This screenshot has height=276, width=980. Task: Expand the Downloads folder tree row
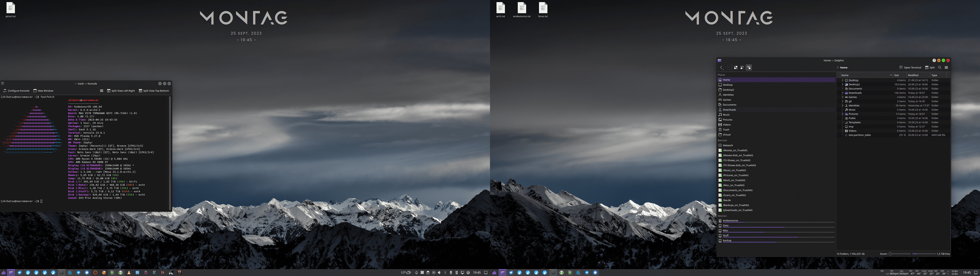842,93
